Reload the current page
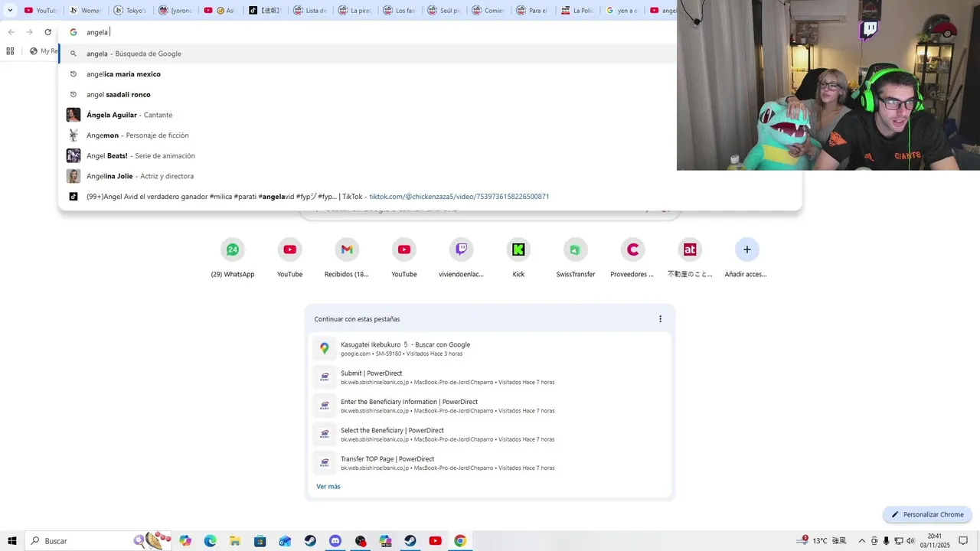Image resolution: width=980 pixels, height=551 pixels. click(x=47, y=32)
